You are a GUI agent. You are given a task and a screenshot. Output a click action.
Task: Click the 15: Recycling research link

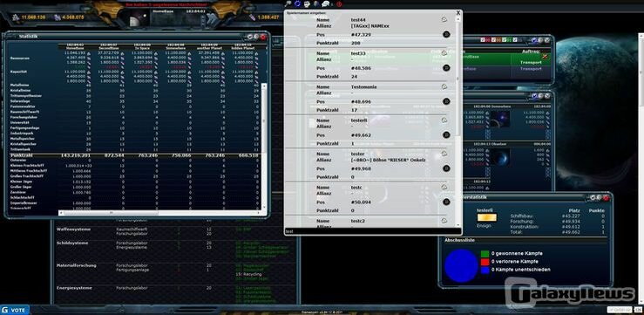coord(247,274)
